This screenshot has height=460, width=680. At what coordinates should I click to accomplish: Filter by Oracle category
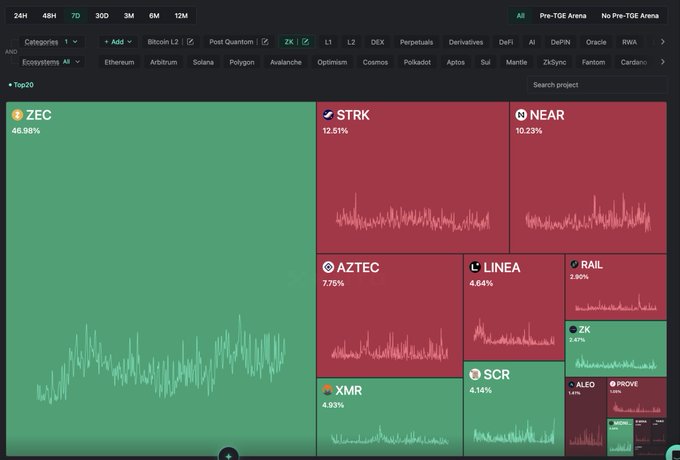(x=596, y=42)
